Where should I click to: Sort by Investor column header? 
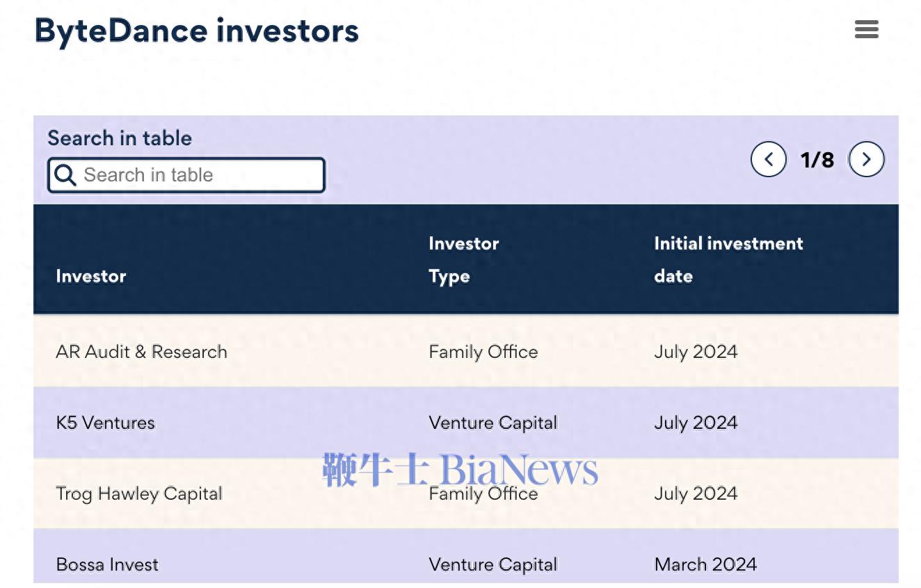(91, 276)
